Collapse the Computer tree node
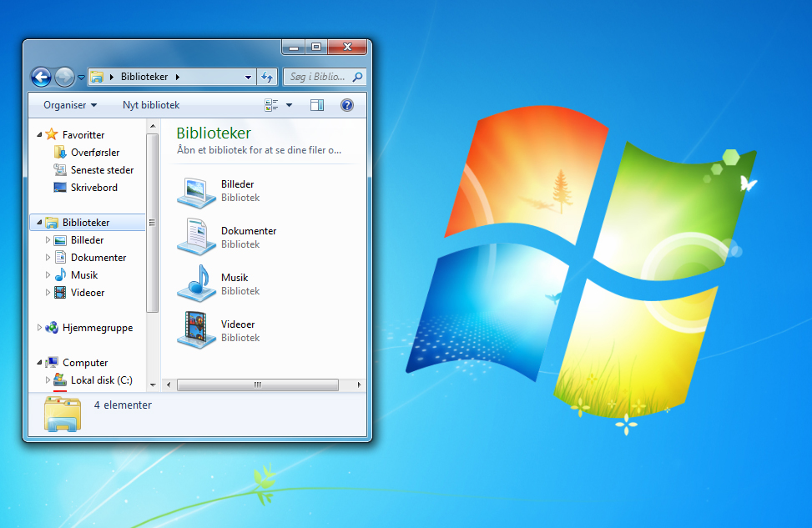812x528 pixels. [39, 363]
